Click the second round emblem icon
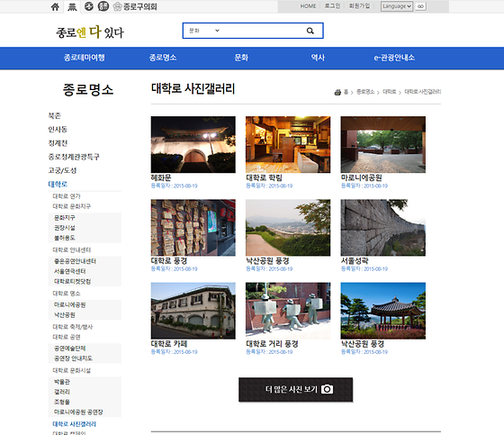The height and width of the screenshot is (435, 504). point(103,6)
